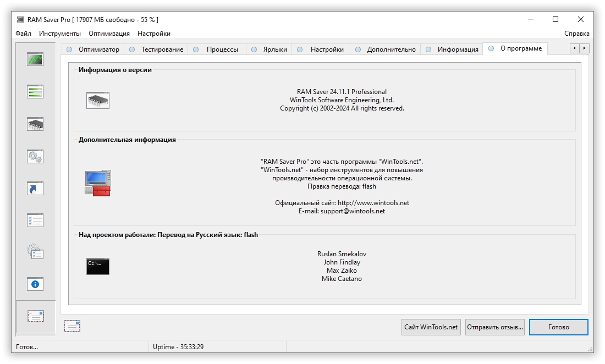Viewport: 605px width, 364px height.
Task: Click the Дополнительная информация heading
Action: pos(128,140)
